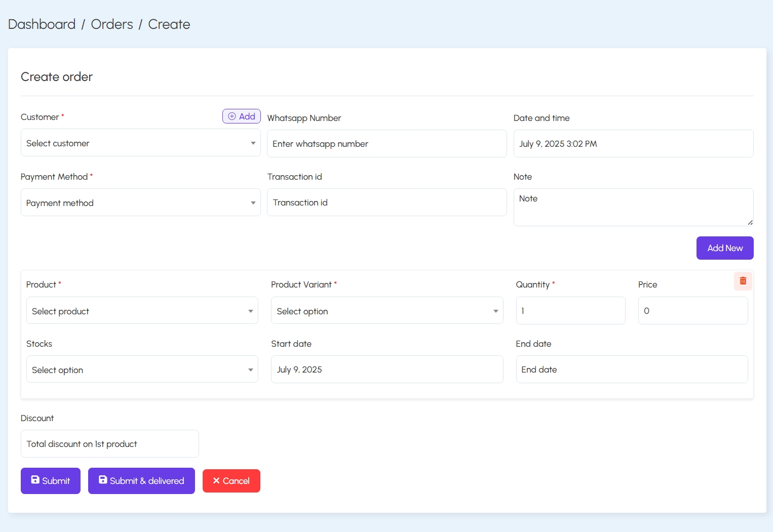Delete the product row with trash icon
The height and width of the screenshot is (532, 773).
pyautogui.click(x=743, y=281)
